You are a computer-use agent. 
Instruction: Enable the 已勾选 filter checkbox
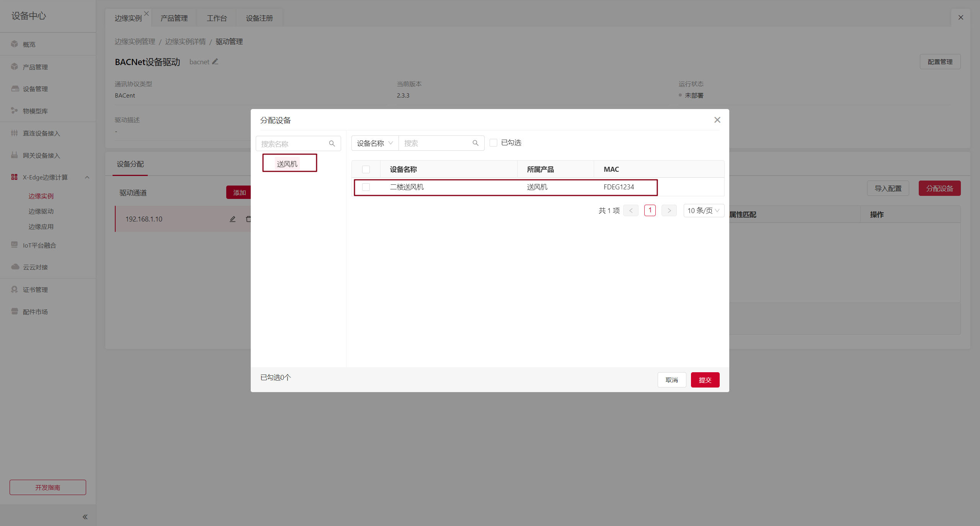(x=493, y=143)
